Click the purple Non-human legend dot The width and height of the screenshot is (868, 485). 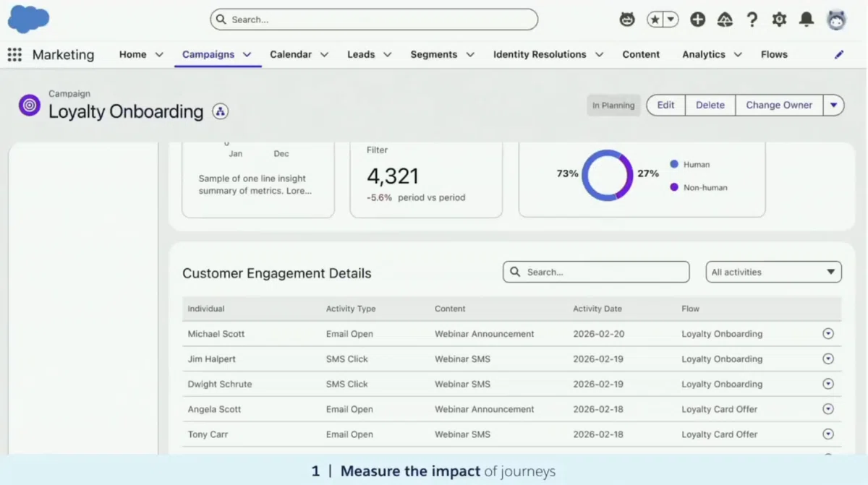[x=674, y=187]
